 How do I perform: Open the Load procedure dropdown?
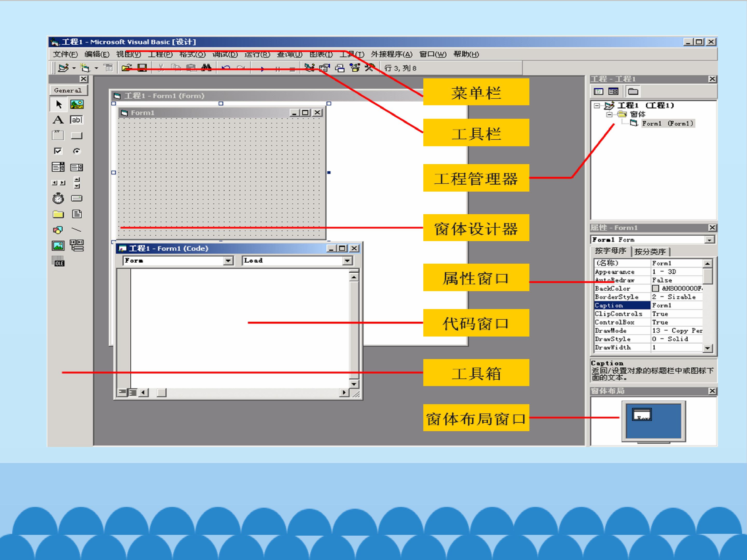pyautogui.click(x=347, y=261)
